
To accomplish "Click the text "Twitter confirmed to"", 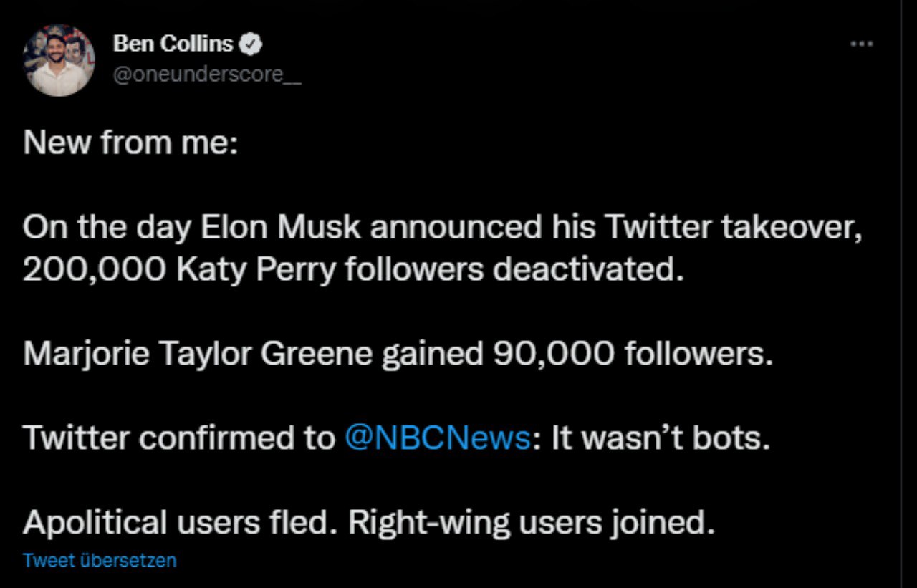I will [x=178, y=438].
